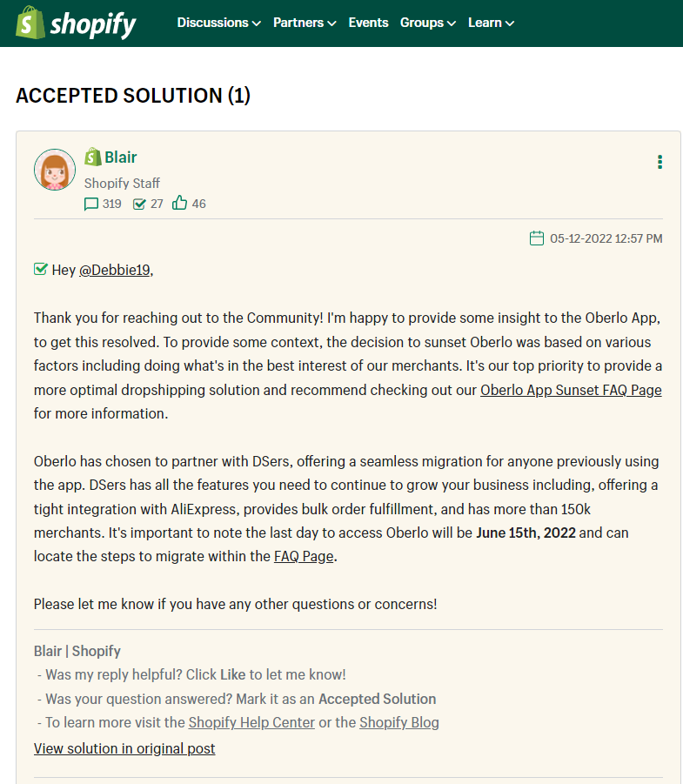683x784 pixels.
Task: Go to the Events page
Action: click(x=369, y=23)
